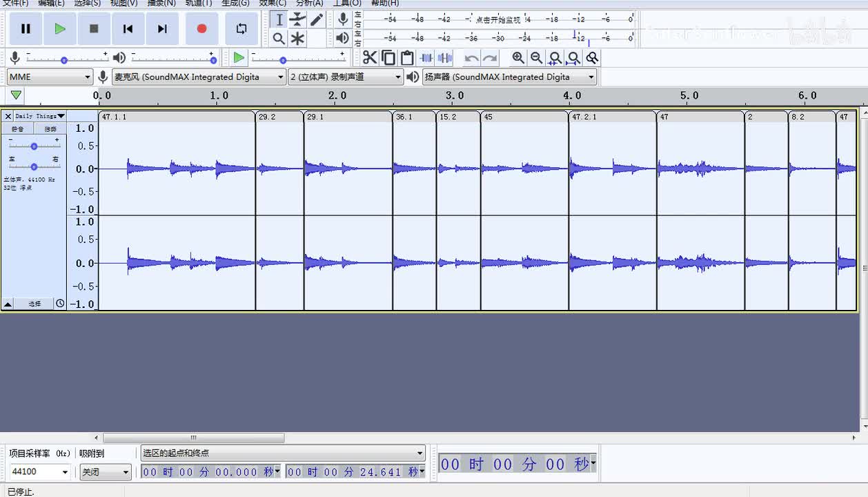The image size is (868, 497).
Task: Open the 文件(F) menu
Action: (x=15, y=3)
